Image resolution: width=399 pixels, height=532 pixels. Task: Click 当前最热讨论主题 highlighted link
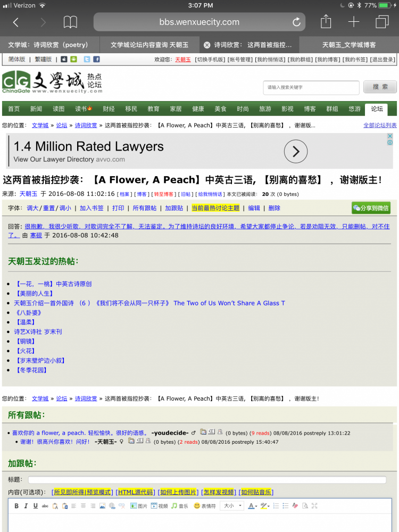215,208
